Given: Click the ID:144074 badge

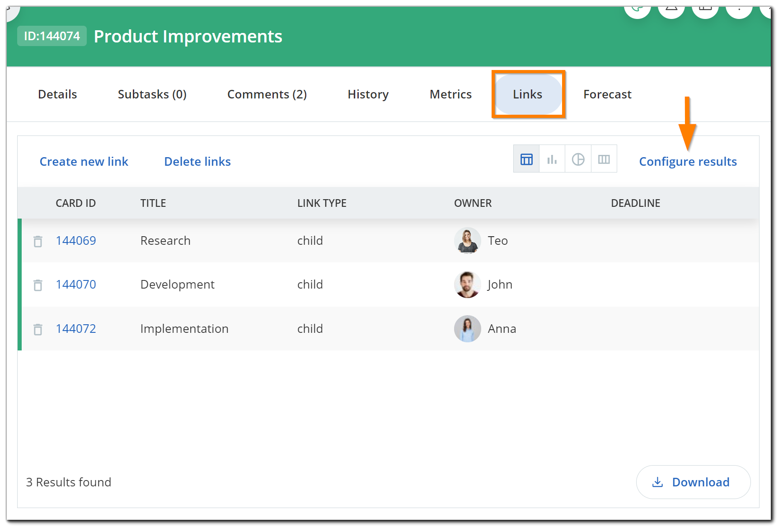Looking at the screenshot, I should point(52,36).
